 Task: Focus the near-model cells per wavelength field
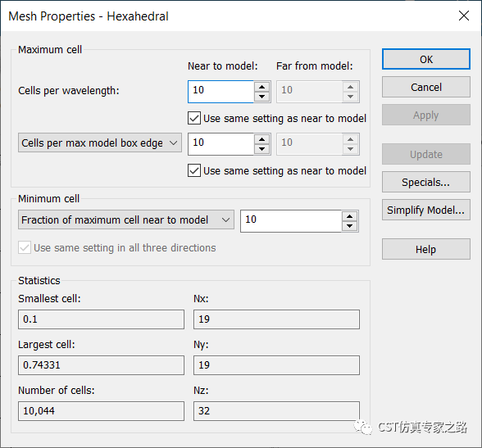click(x=221, y=92)
